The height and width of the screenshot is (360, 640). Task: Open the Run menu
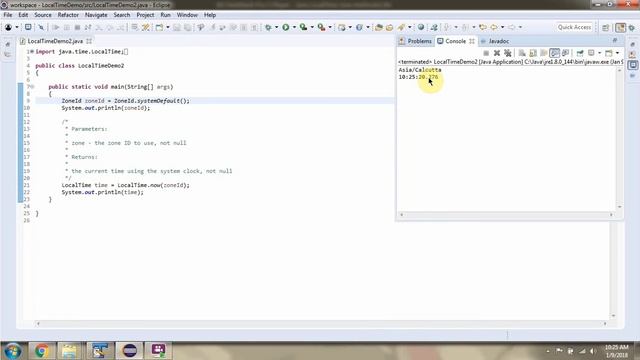click(x=165, y=15)
